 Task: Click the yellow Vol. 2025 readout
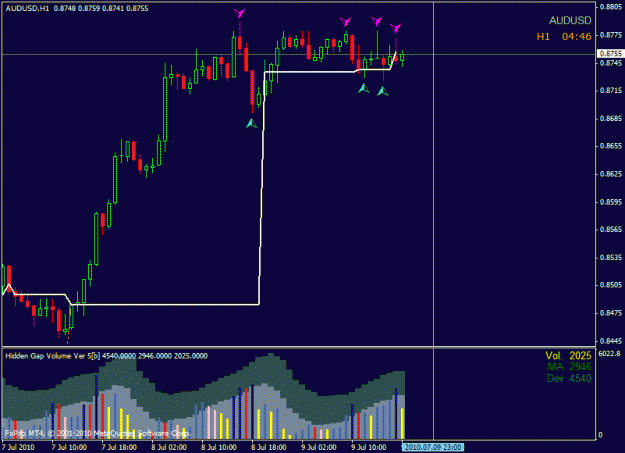tap(568, 355)
